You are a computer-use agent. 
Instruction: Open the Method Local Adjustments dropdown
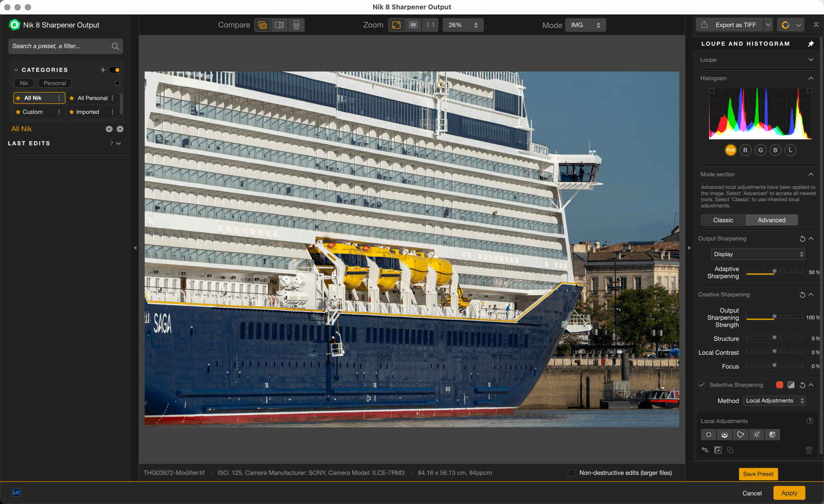(775, 401)
